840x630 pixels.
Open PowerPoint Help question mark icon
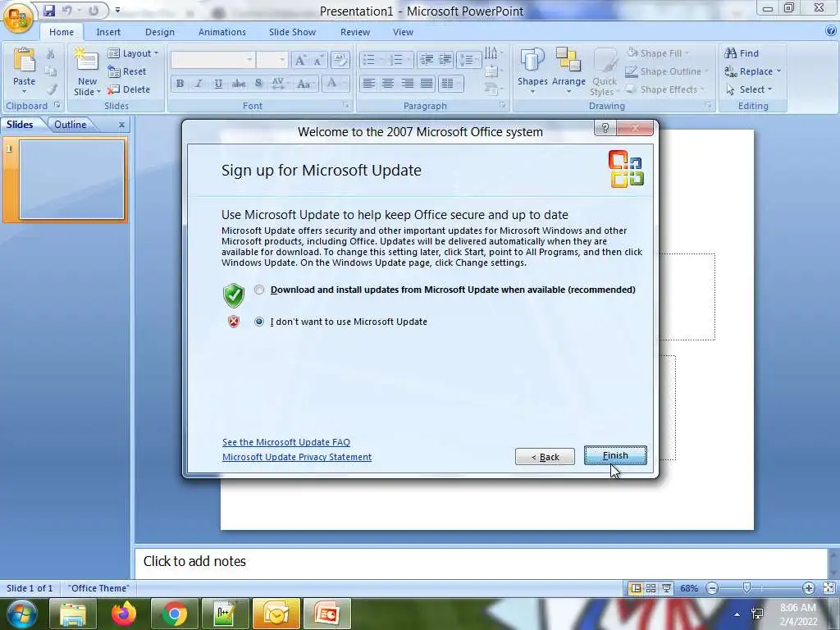click(831, 31)
